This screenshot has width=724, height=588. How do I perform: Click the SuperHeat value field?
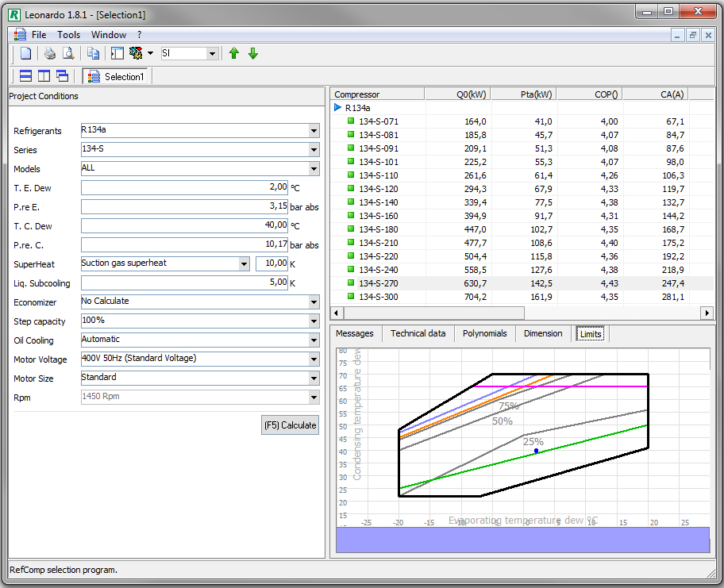point(272,263)
